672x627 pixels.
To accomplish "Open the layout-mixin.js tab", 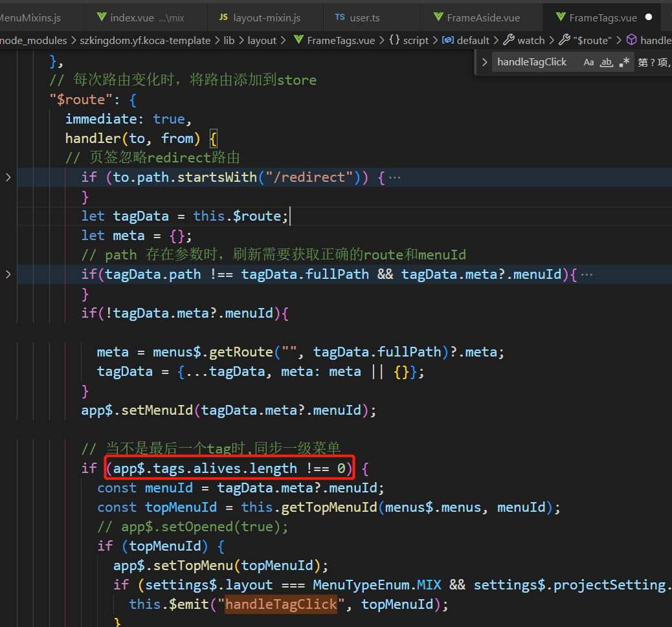I will [x=266, y=17].
